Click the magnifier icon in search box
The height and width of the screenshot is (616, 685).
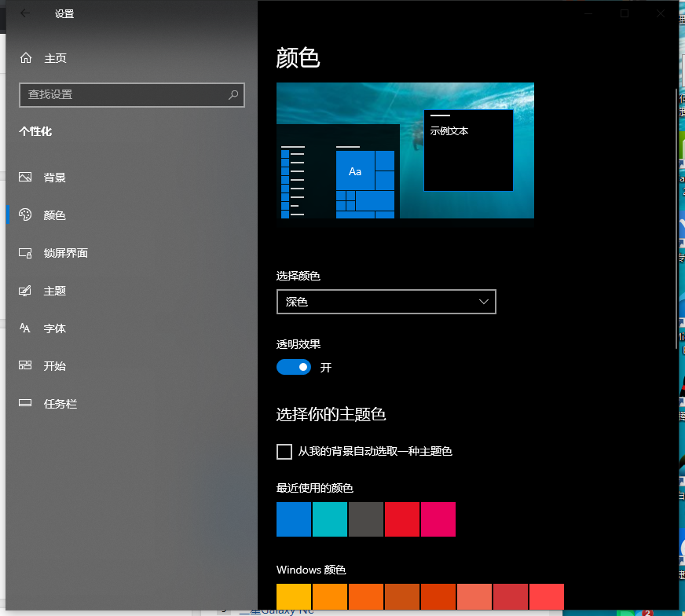coord(233,94)
